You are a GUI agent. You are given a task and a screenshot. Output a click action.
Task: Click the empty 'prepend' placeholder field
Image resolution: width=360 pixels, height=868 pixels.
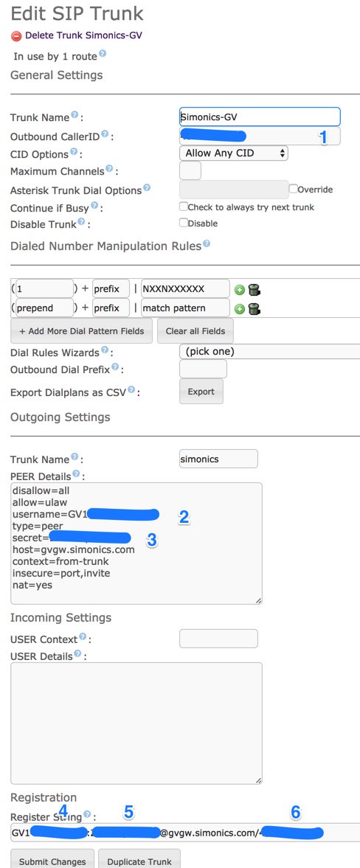point(44,308)
